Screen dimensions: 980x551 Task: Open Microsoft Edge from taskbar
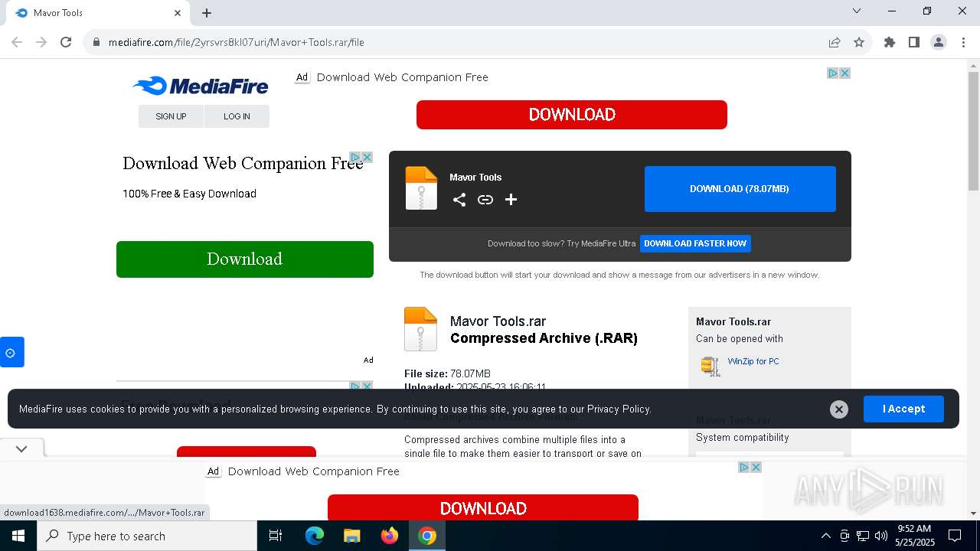(x=315, y=536)
